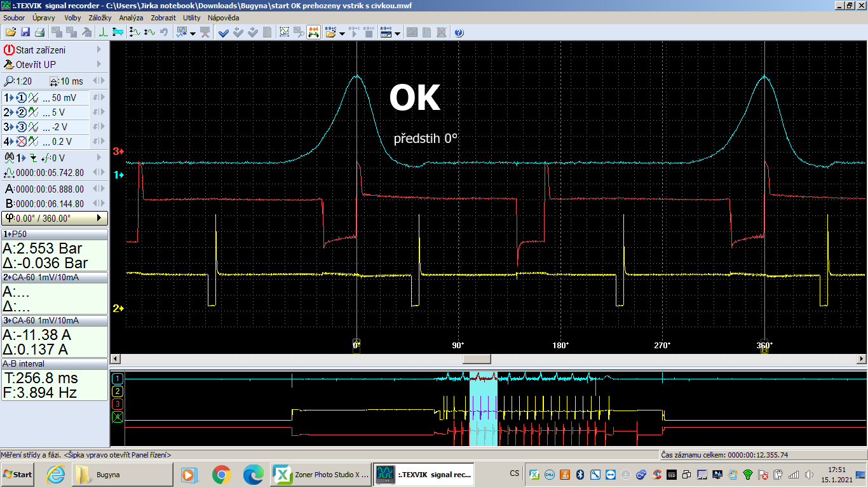Image resolution: width=868 pixels, height=488 pixels.
Task: Toggle channel 1 in overview strip
Action: point(117,379)
